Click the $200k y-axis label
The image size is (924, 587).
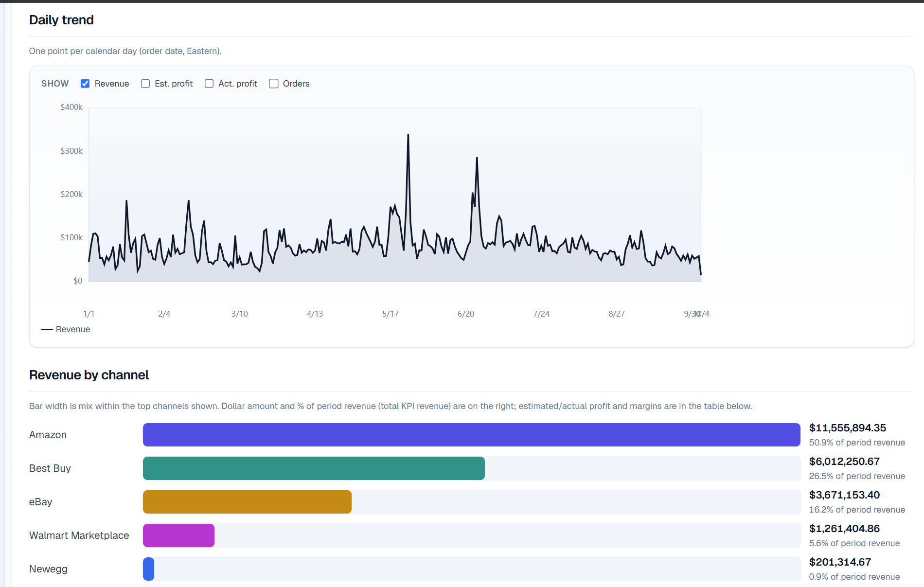click(x=71, y=195)
